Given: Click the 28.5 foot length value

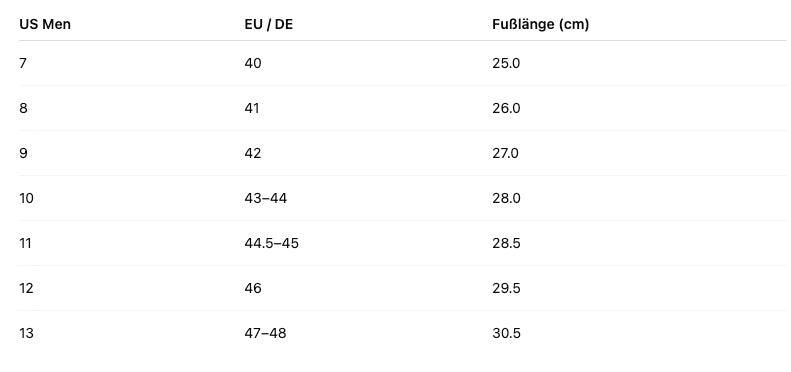Looking at the screenshot, I should 506,243.
